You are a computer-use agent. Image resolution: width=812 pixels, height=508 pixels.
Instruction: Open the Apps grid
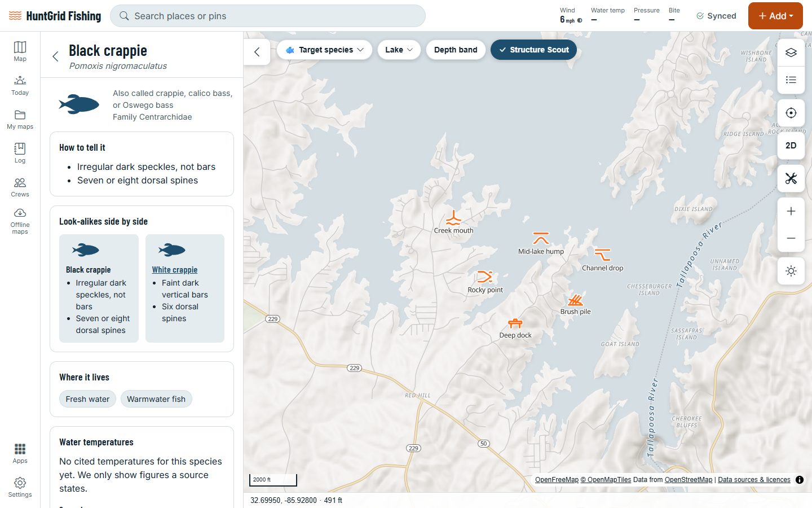coord(20,453)
